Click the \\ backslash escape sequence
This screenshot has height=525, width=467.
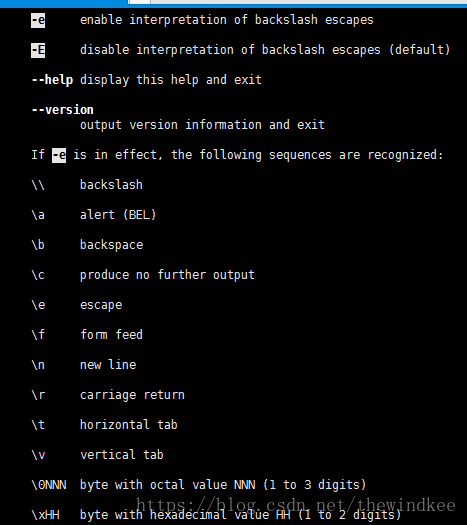click(x=38, y=185)
